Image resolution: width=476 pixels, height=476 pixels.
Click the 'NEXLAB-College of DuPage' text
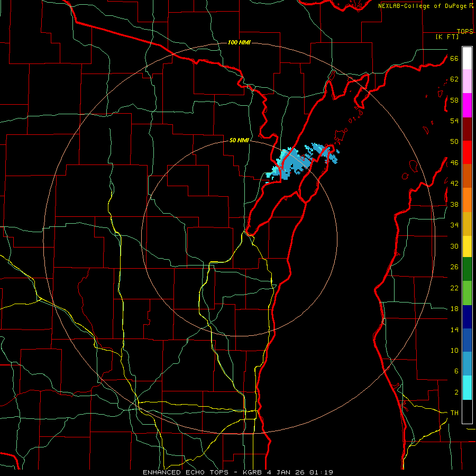tap(423, 6)
